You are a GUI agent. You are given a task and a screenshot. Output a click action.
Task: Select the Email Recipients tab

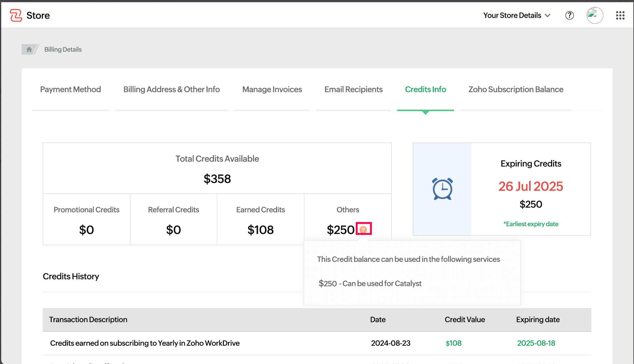(x=353, y=89)
